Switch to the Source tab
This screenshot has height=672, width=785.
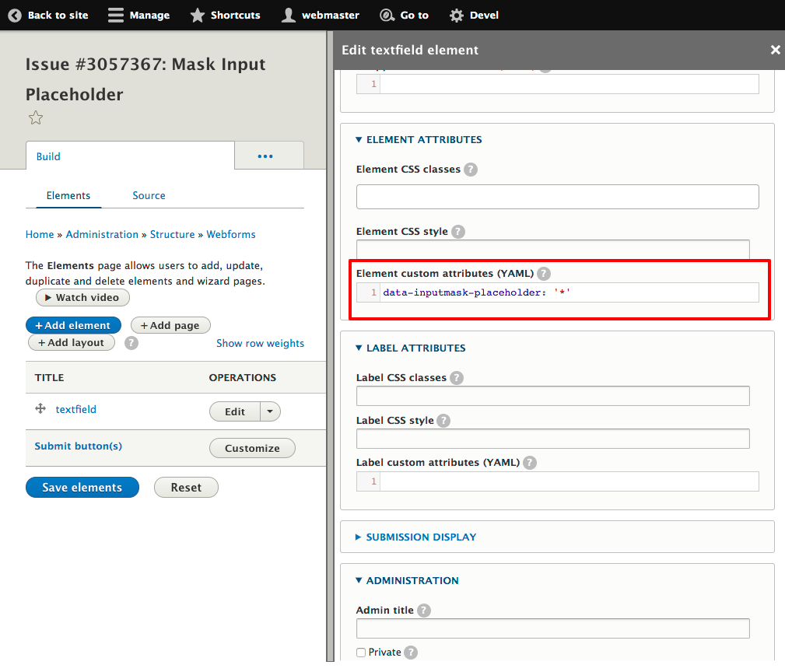point(149,196)
